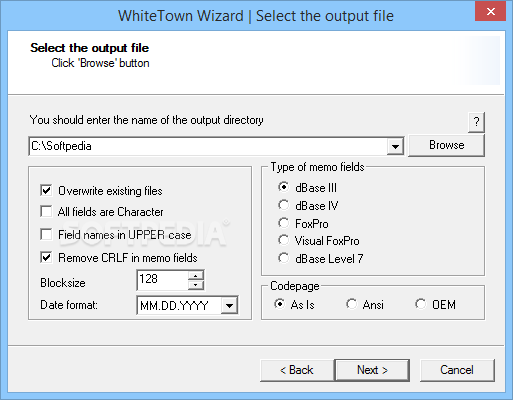The image size is (513, 400).
Task: Uncheck Remove CRLF in memo fields
Action: coord(46,257)
